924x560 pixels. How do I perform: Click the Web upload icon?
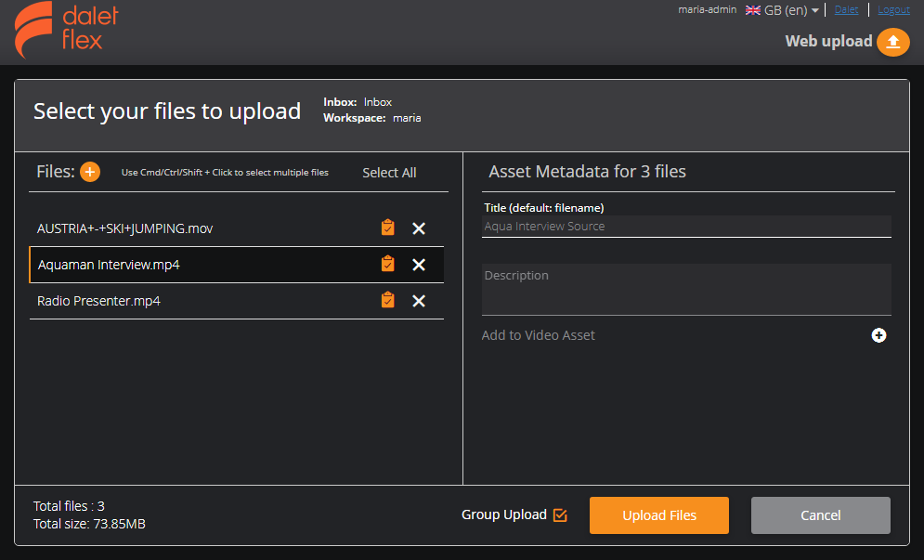pyautogui.click(x=892, y=42)
